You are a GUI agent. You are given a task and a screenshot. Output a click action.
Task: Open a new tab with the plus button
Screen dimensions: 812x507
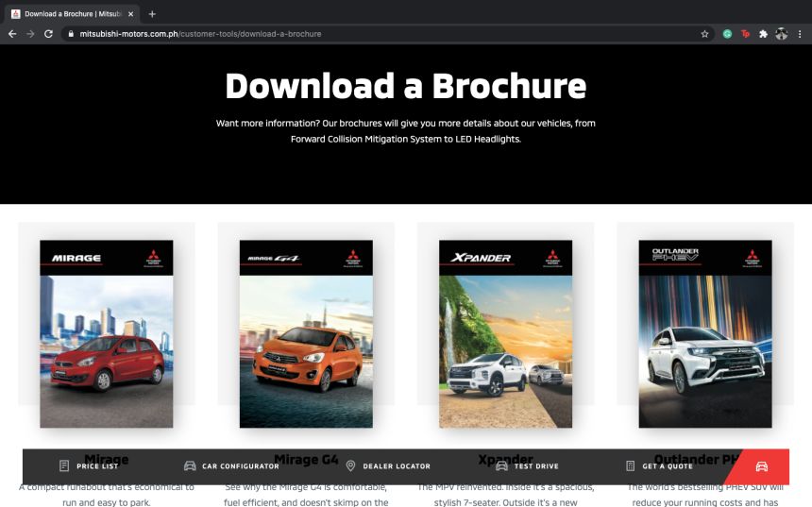point(152,14)
